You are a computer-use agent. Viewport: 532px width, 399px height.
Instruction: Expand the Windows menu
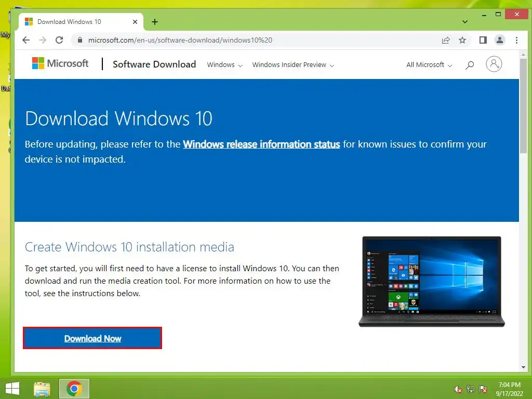(224, 65)
